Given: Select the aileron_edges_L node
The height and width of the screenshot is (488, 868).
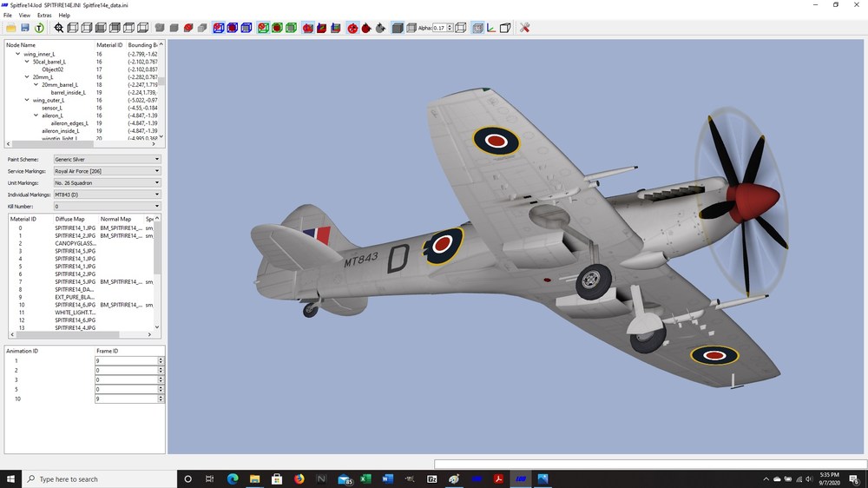Looking at the screenshot, I should (x=69, y=123).
